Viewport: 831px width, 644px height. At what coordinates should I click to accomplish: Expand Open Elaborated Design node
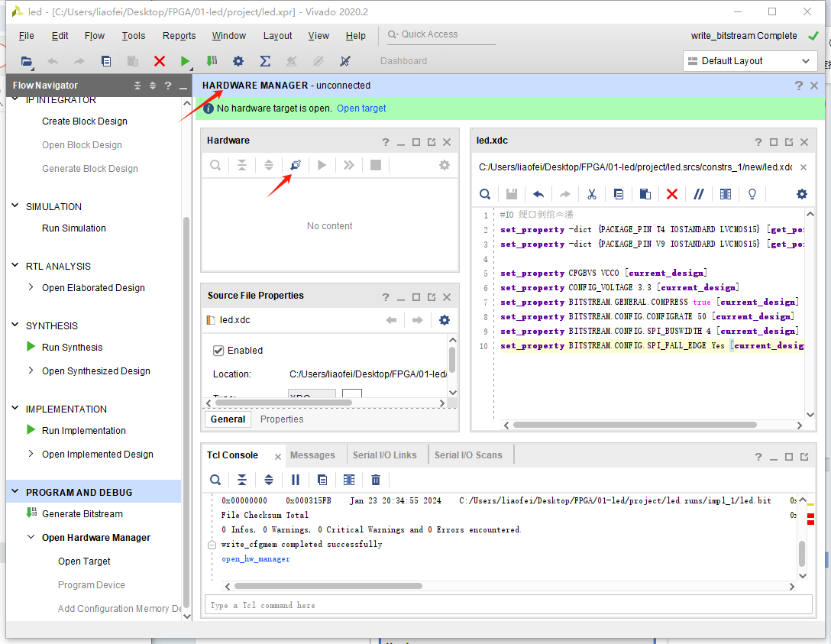[31, 287]
